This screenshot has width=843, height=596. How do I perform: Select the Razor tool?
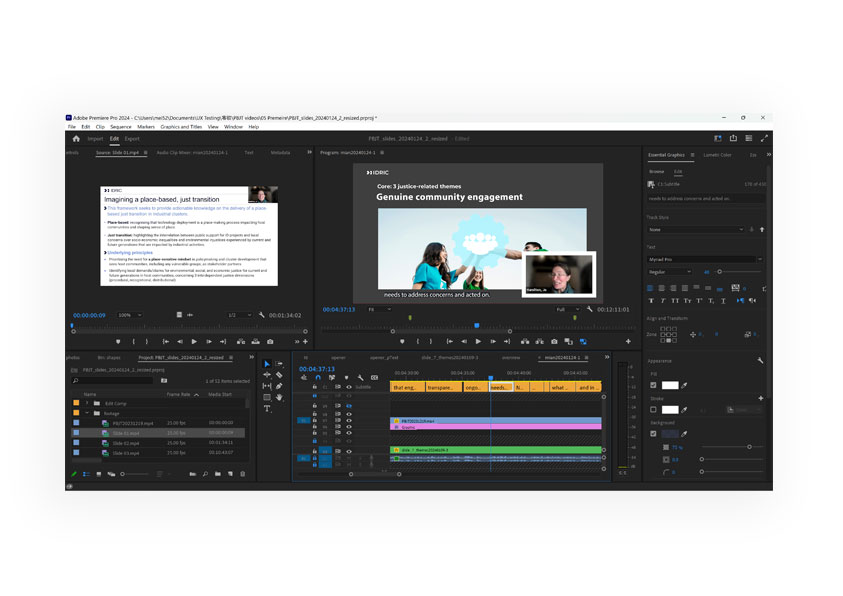pos(277,375)
